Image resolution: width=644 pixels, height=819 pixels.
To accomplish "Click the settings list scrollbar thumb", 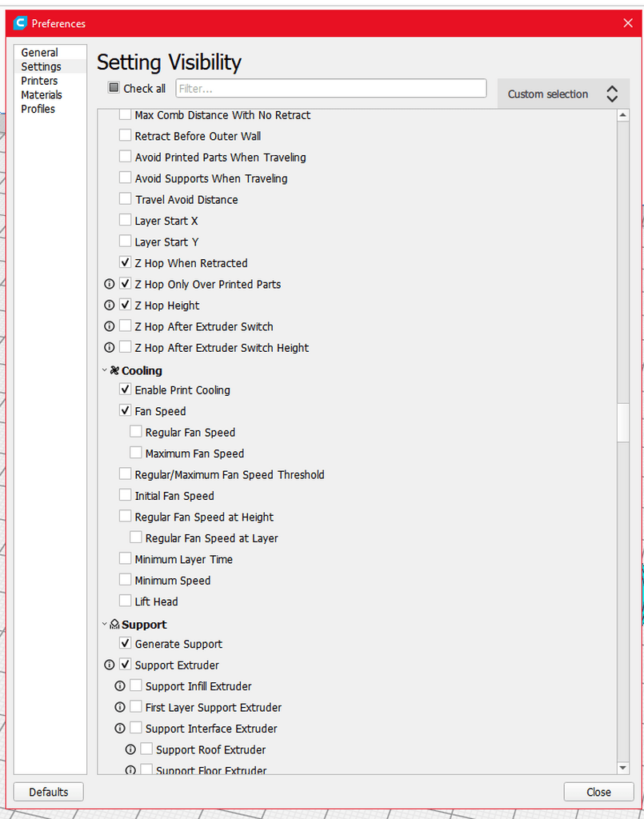I will (622, 422).
